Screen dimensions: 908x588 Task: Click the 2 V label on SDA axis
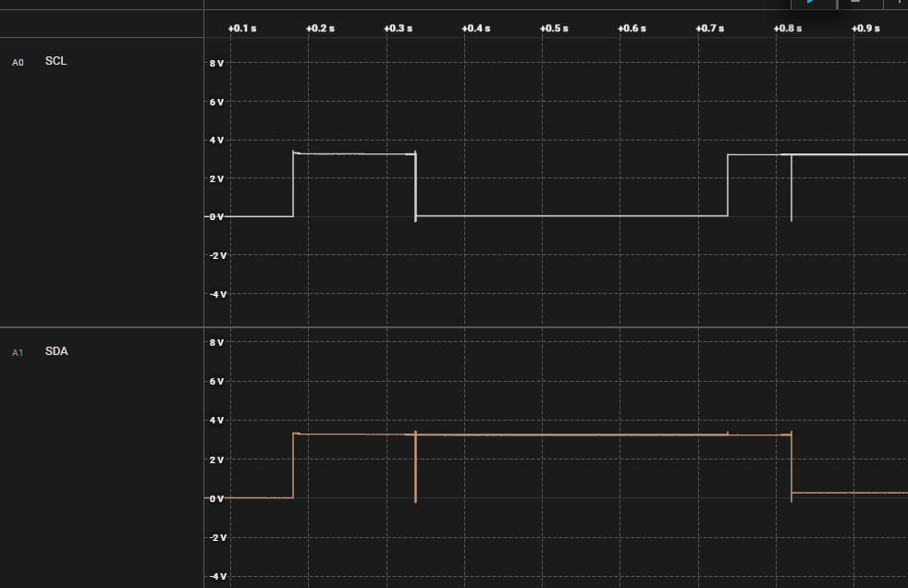point(216,460)
